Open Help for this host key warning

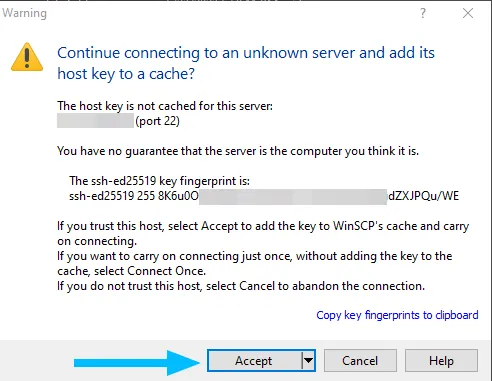[x=441, y=361]
